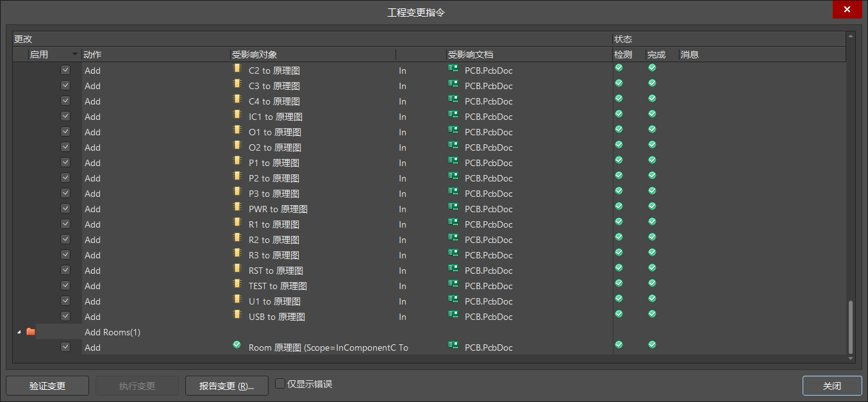Uncheck the enable checkbox for the C2 row
868x402 pixels.
pos(65,69)
